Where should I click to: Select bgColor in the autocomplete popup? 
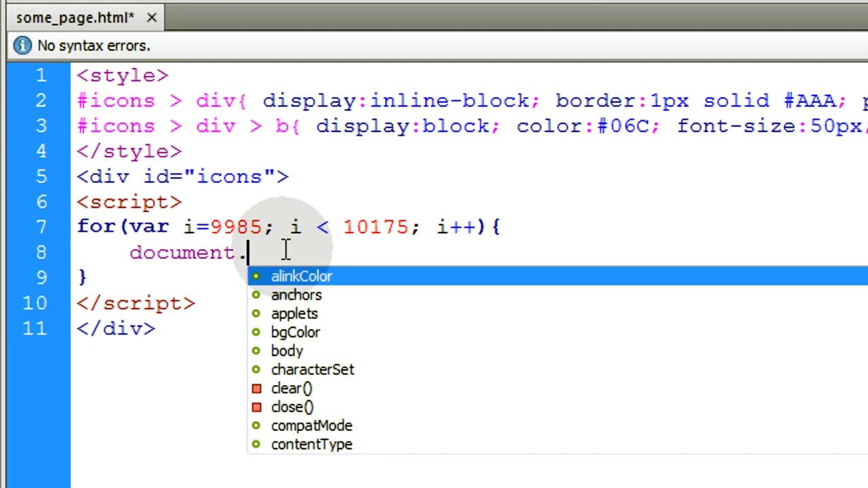pyautogui.click(x=557, y=332)
